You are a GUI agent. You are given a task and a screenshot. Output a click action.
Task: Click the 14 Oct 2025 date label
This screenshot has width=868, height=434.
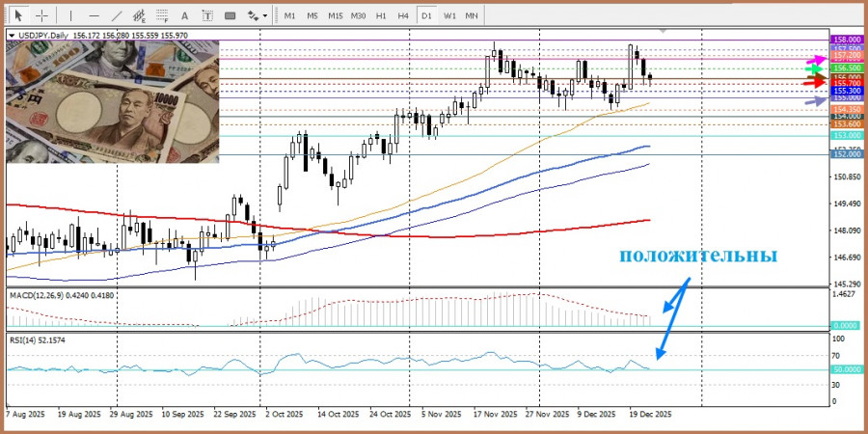[339, 414]
